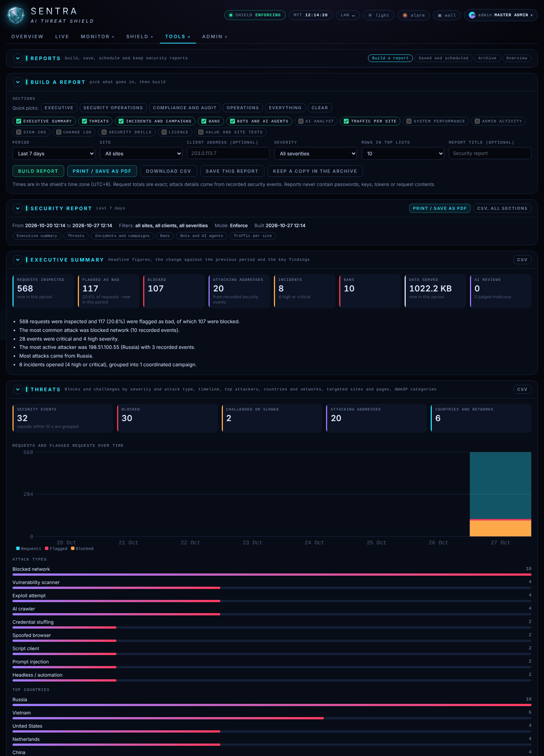Open the Period dropdown Last 7 days

tap(54, 153)
